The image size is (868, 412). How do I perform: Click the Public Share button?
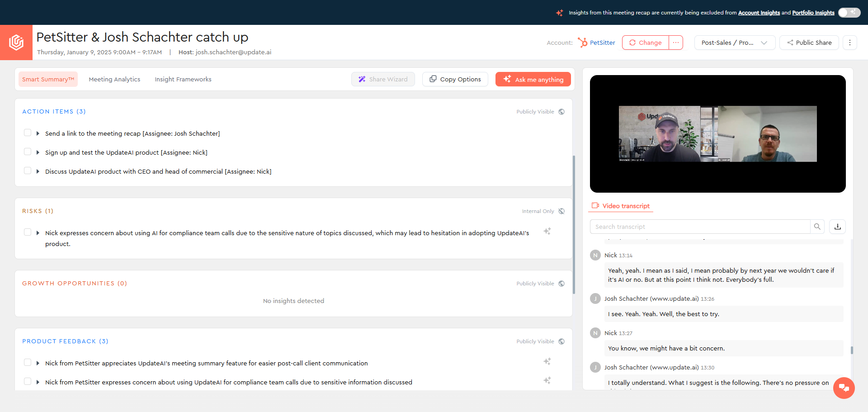coord(809,43)
